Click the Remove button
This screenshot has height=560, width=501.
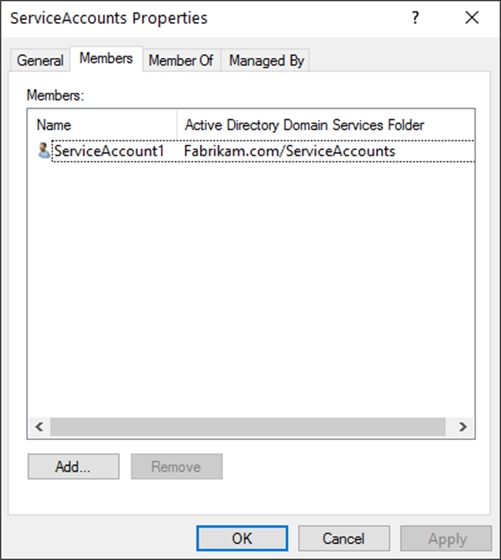(176, 466)
